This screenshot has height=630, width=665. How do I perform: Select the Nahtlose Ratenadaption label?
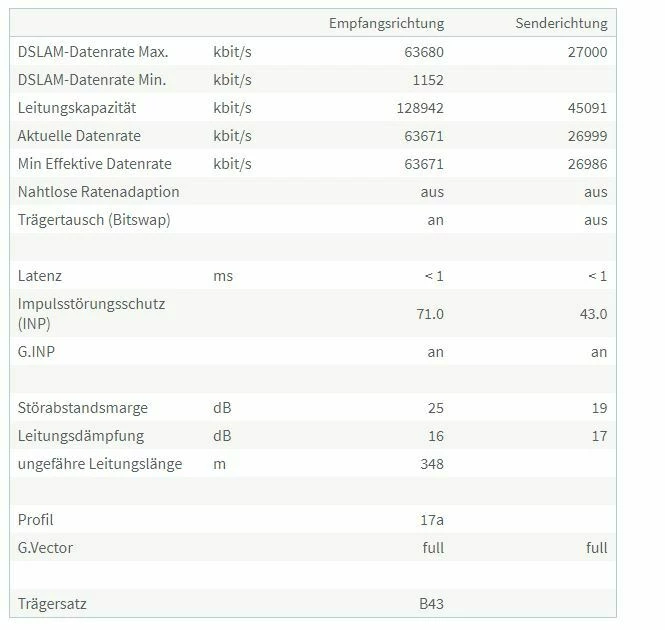click(98, 192)
